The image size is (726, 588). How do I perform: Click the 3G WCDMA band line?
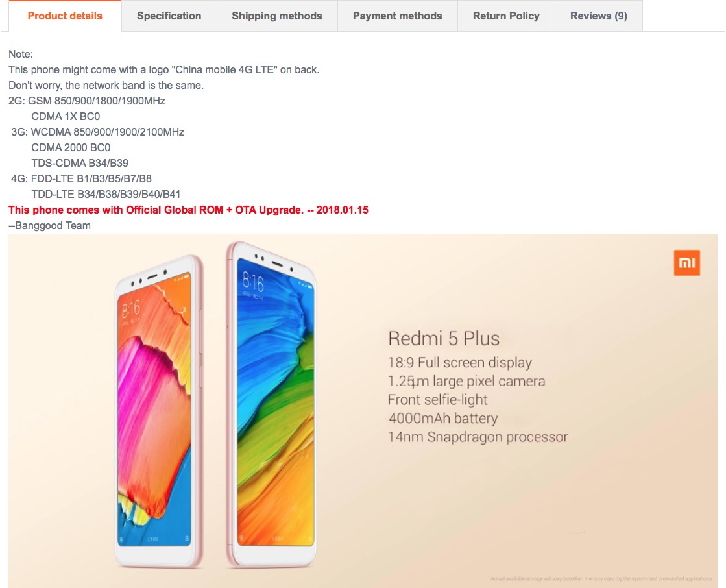98,132
